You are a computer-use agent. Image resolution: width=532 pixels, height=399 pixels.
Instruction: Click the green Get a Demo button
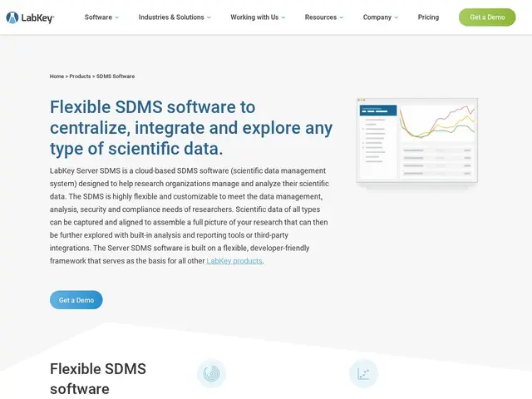487,17
